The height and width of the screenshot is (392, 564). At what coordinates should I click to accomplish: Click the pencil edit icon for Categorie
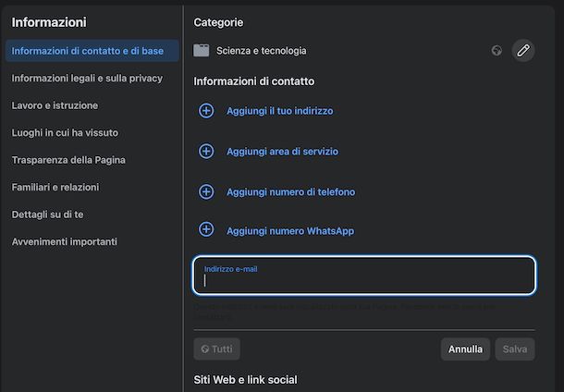pyautogui.click(x=523, y=51)
